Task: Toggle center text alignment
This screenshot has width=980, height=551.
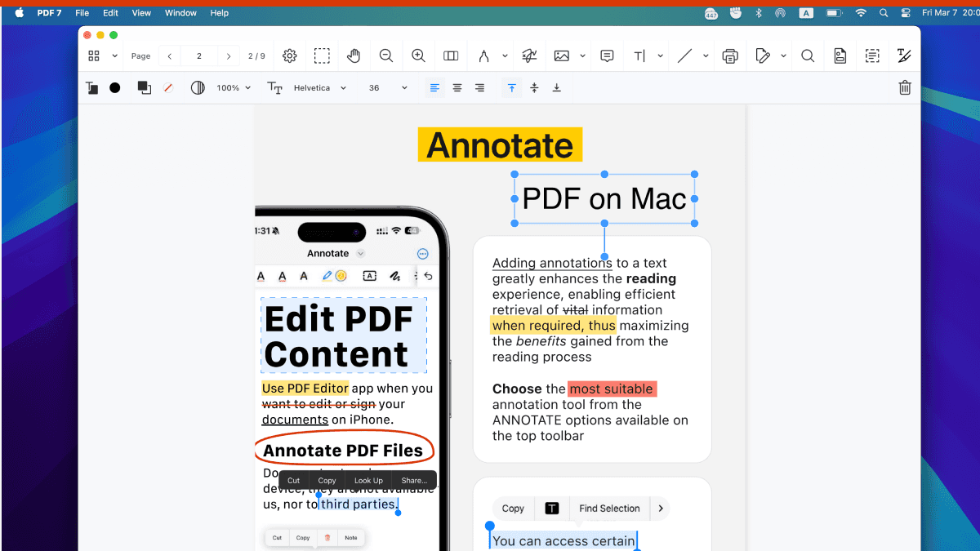Action: pos(457,87)
